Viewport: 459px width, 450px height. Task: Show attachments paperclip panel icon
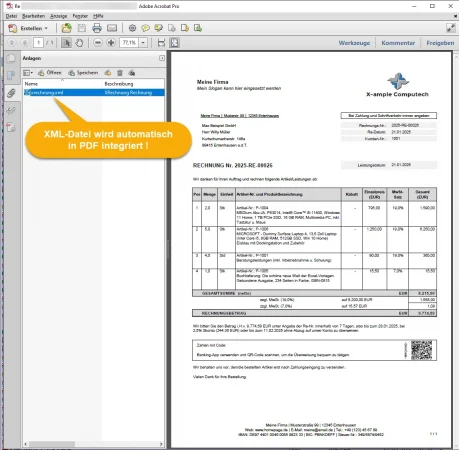coord(11,93)
